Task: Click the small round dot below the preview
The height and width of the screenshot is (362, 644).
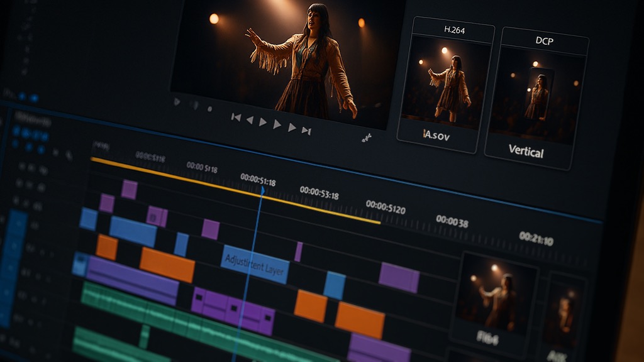Action: (209, 109)
